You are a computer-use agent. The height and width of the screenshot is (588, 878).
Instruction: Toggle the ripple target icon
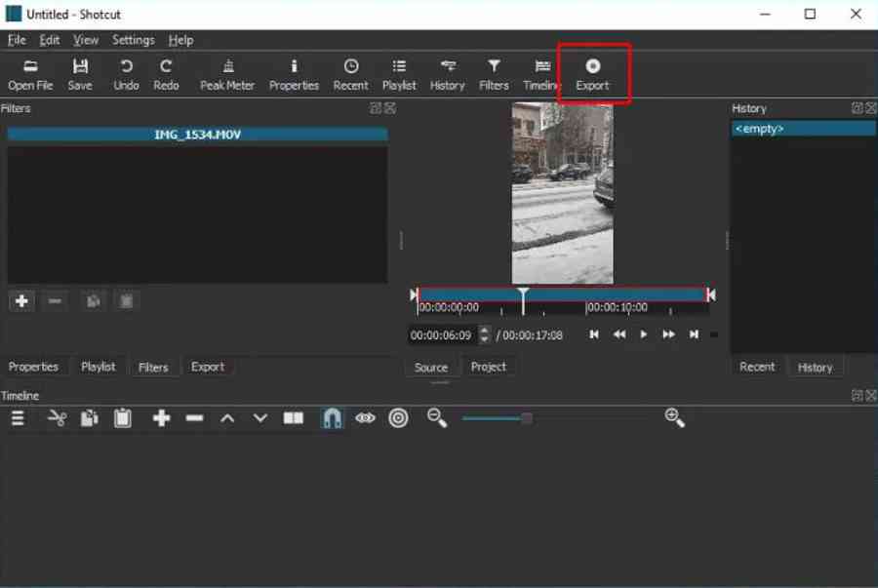pyautogui.click(x=398, y=418)
